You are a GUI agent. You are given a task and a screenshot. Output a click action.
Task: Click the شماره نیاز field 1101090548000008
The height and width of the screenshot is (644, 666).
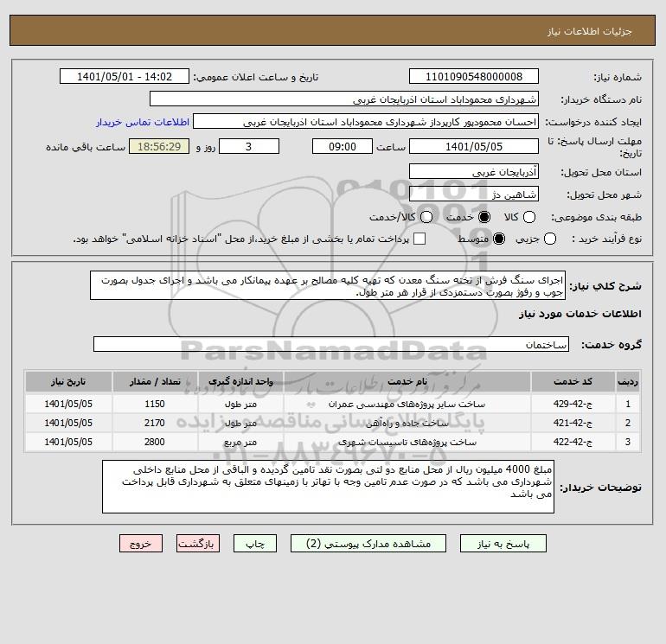[x=474, y=77]
